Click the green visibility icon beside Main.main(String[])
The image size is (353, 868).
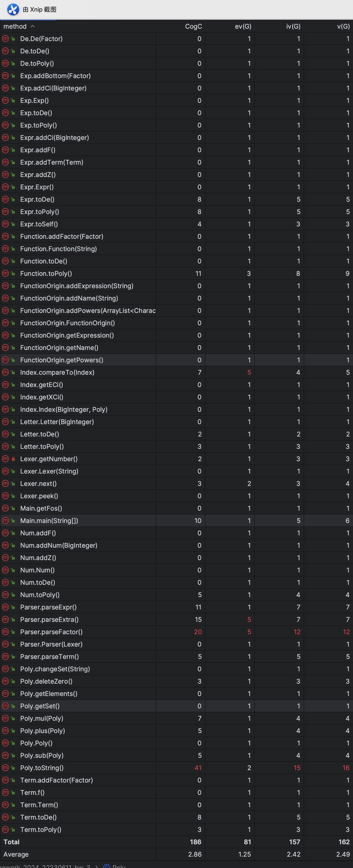tap(13, 521)
